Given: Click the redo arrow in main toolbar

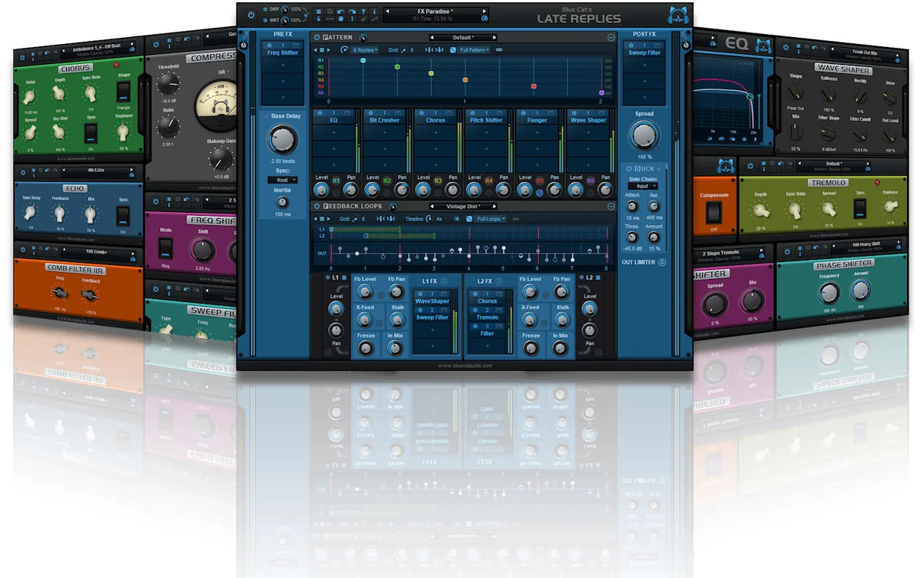Looking at the screenshot, I should tap(352, 12).
